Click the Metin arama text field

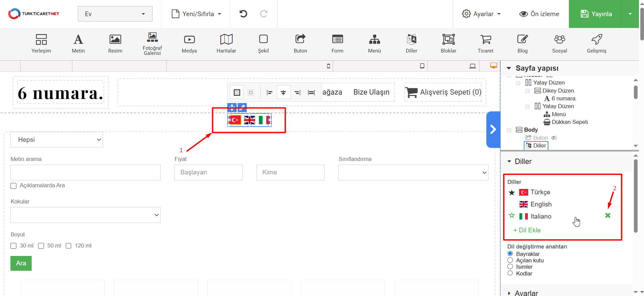pyautogui.click(x=86, y=172)
